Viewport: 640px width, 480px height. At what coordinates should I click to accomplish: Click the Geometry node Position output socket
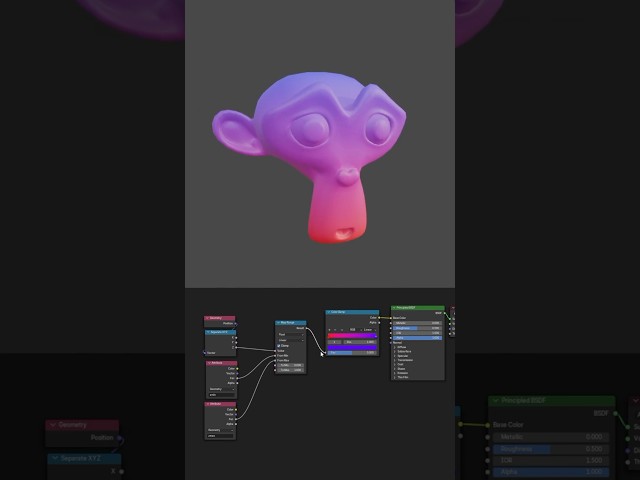coord(236,324)
